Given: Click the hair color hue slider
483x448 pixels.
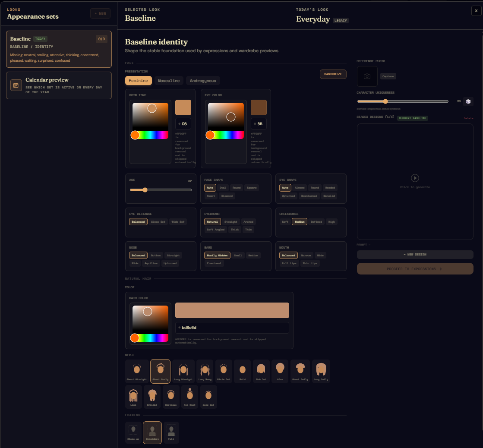Looking at the screenshot, I should (150, 338).
